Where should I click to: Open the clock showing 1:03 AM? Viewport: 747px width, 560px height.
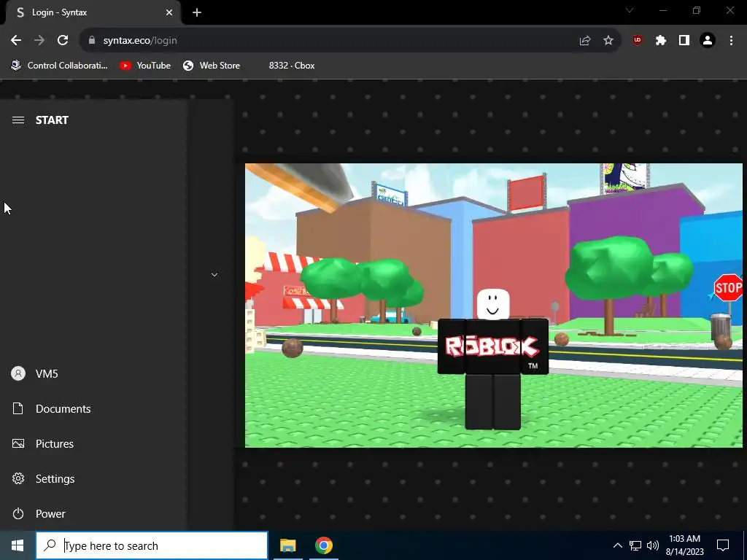684,545
